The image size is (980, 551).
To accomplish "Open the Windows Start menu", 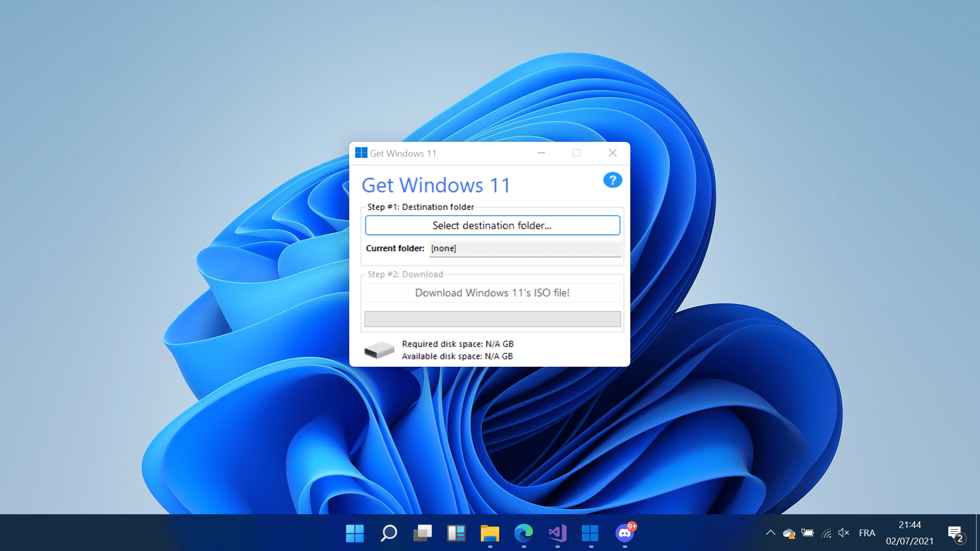I will pyautogui.click(x=355, y=534).
